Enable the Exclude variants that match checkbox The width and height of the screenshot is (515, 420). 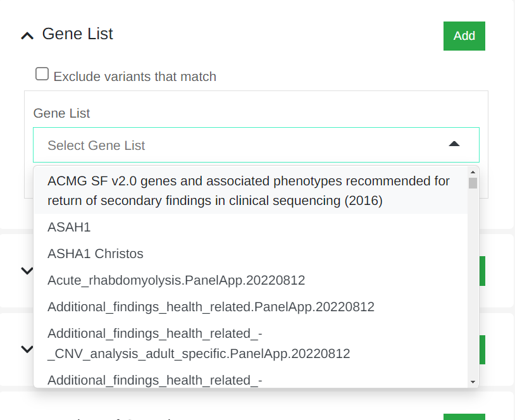pos(42,75)
